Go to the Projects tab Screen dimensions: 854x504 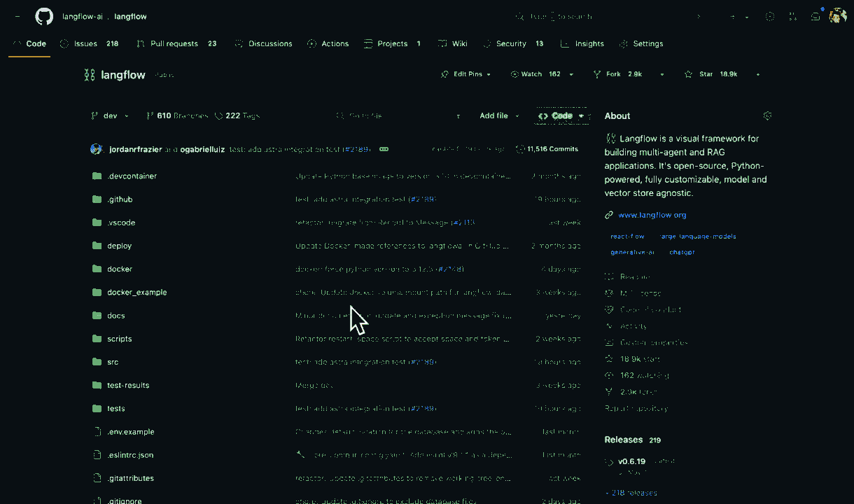[393, 43]
